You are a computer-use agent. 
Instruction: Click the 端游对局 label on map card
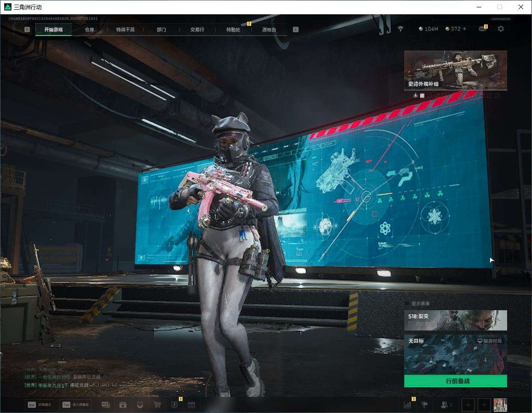(490, 341)
